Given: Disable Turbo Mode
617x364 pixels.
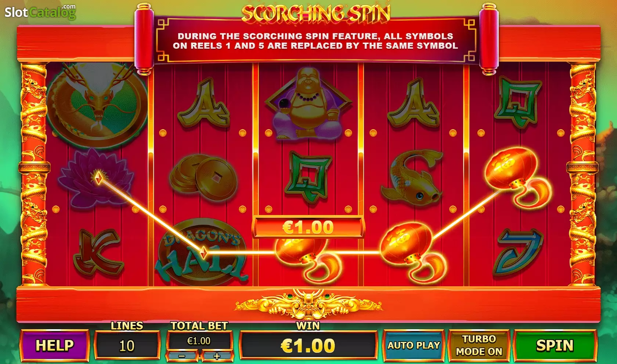Looking at the screenshot, I should [479, 345].
